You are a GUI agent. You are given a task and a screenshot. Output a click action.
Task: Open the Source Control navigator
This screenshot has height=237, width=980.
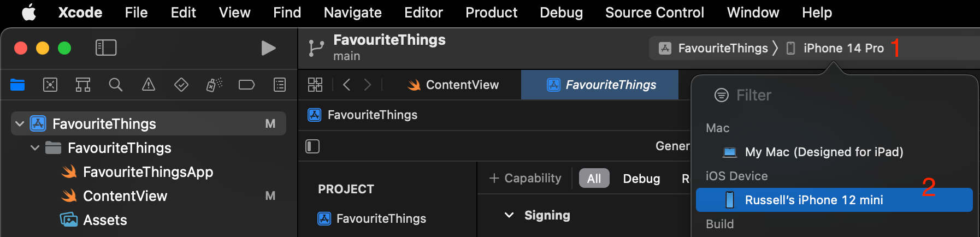pyautogui.click(x=50, y=85)
